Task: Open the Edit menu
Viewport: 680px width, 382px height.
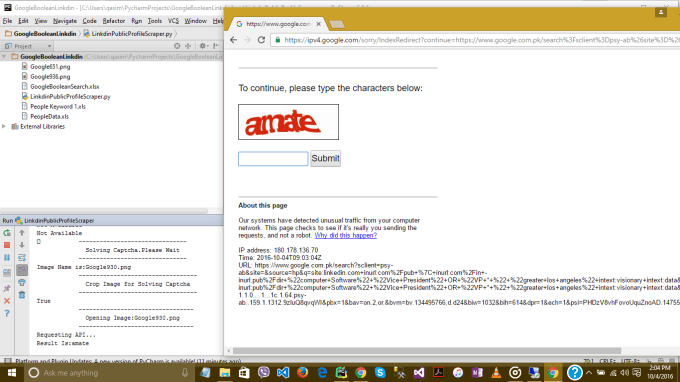Action: pyautogui.click(x=23, y=21)
